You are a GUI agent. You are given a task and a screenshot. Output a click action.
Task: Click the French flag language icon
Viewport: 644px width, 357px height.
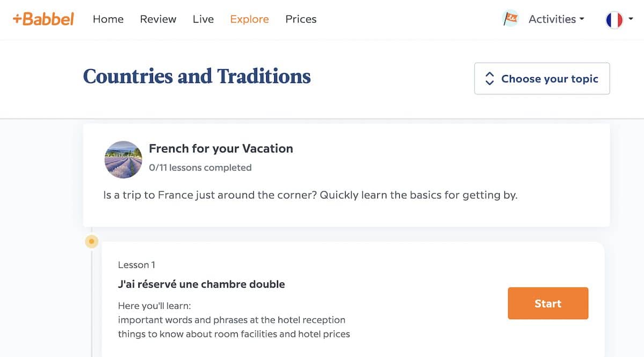614,20
